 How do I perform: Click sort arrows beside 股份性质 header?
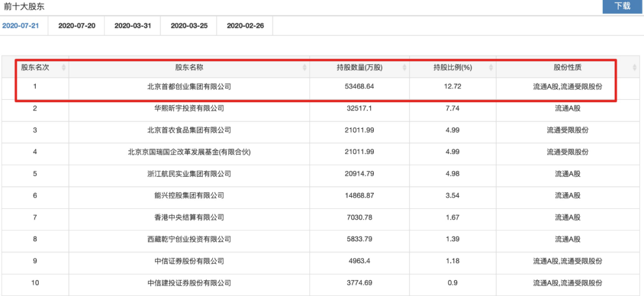634,68
